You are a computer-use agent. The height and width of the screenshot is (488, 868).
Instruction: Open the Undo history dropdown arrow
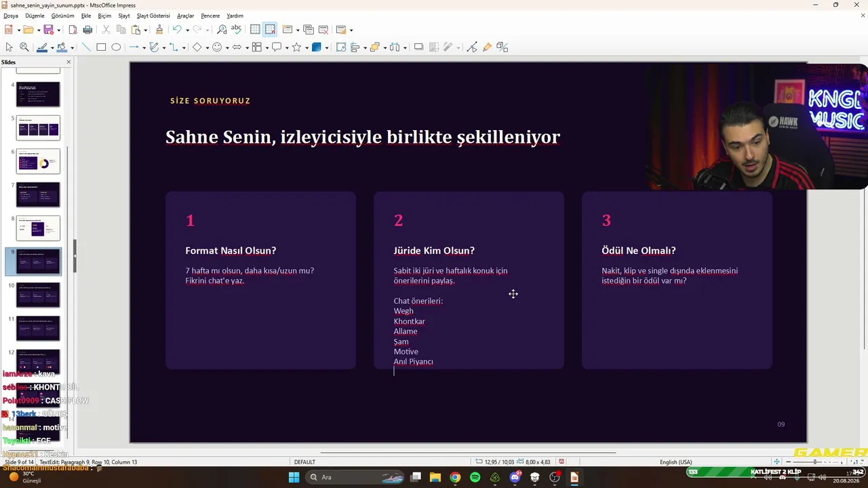[x=187, y=30]
